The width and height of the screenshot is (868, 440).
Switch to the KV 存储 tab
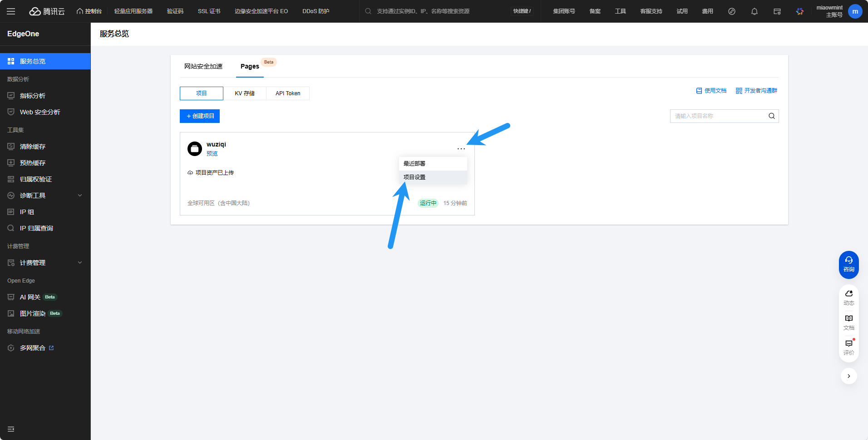tap(245, 93)
